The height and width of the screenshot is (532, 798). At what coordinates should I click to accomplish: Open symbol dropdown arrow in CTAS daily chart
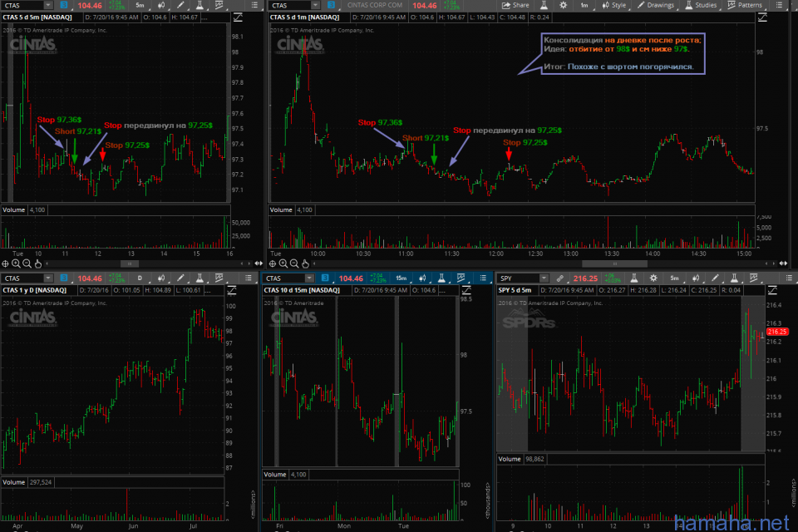tap(48, 278)
